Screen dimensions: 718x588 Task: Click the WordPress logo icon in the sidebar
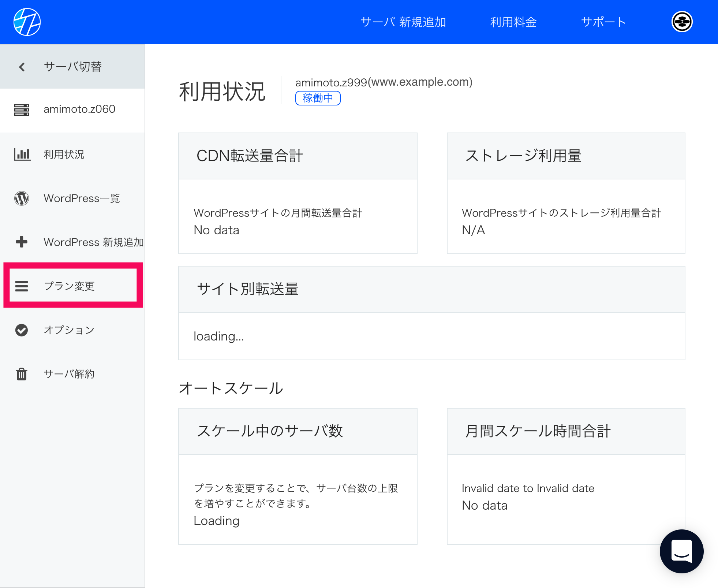(x=22, y=198)
